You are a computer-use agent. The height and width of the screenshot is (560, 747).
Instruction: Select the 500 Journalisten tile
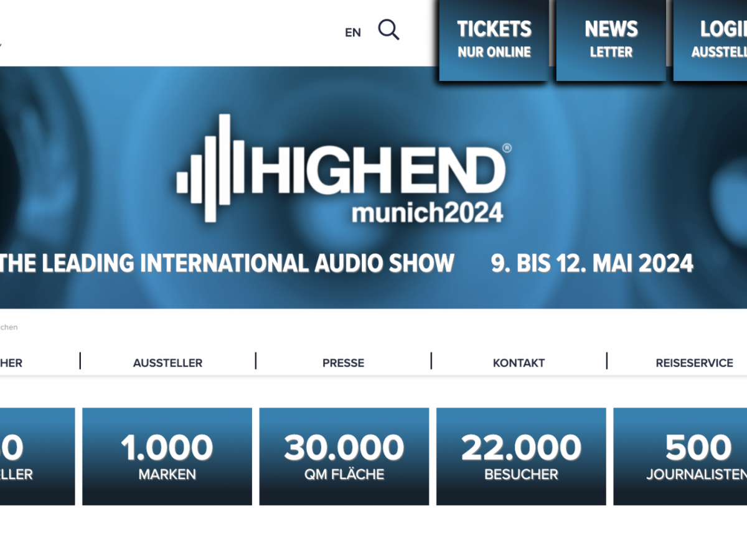pos(680,457)
